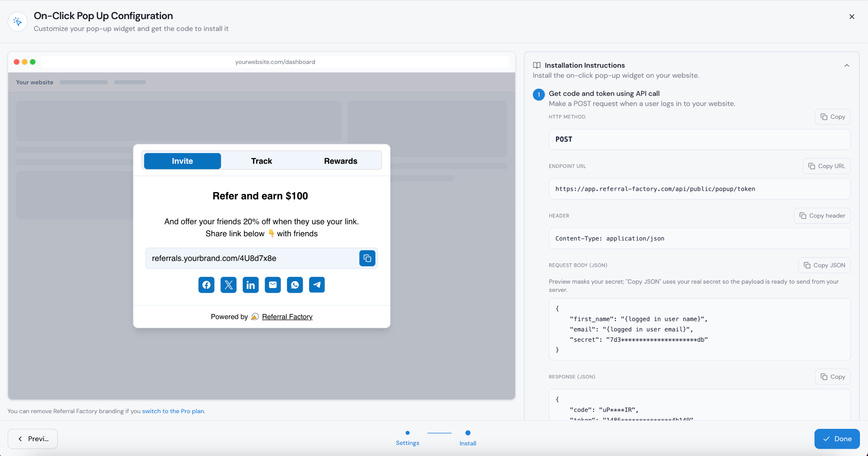Click the "code" line in response JSON
Viewport: 868px width, 456px height.
click(x=604, y=410)
